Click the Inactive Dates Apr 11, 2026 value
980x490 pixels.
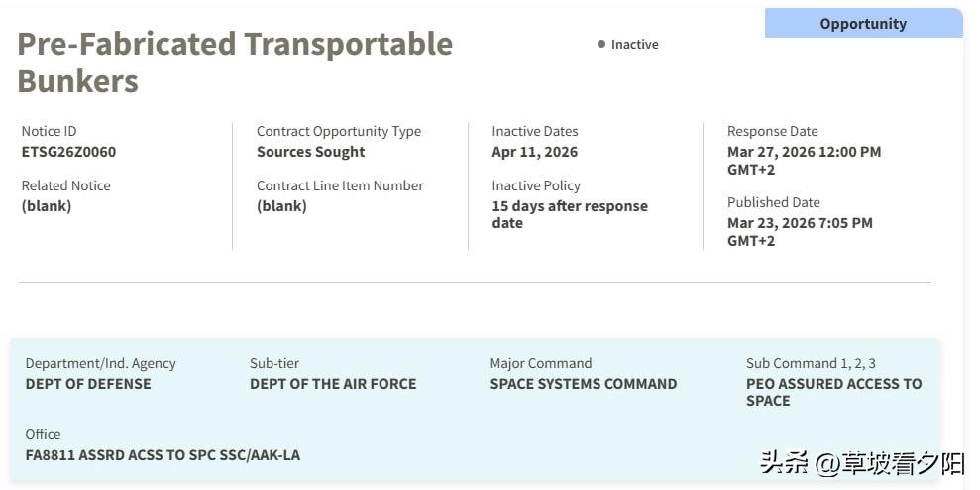[534, 152]
